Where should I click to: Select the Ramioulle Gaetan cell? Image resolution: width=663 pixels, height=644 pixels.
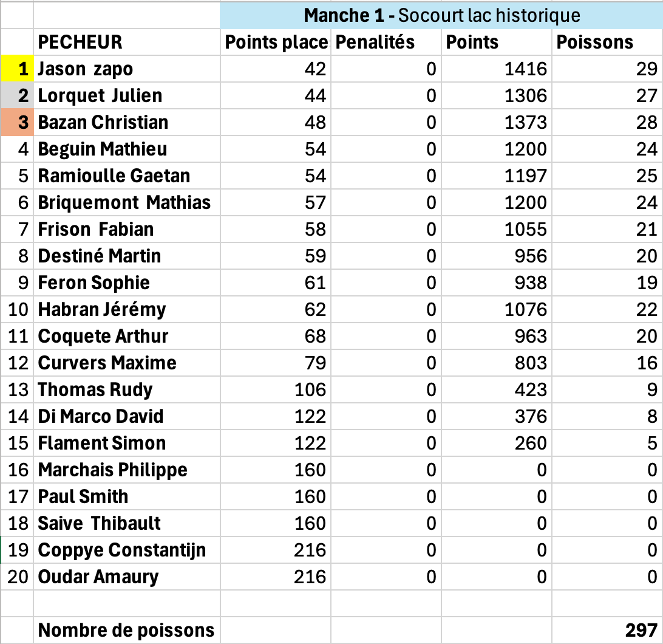coord(114,176)
